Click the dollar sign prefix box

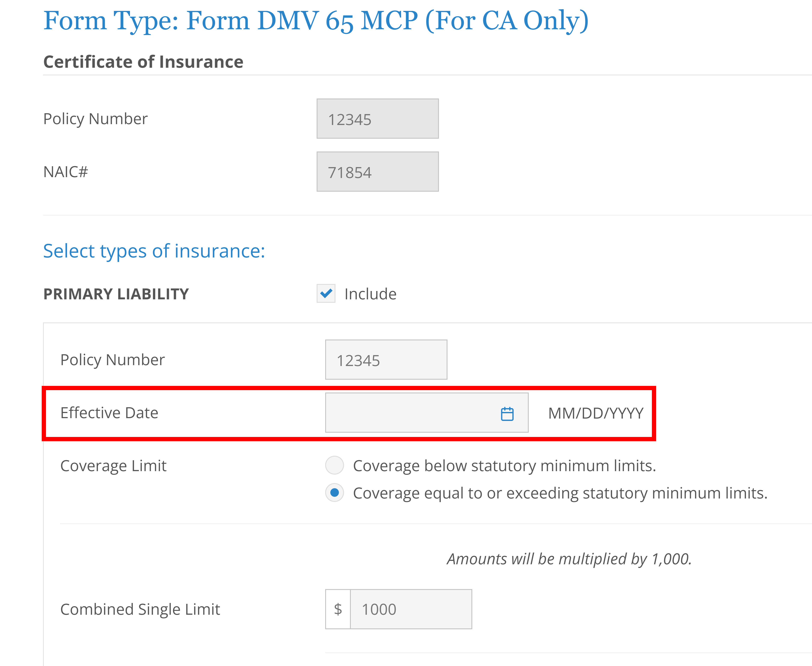(x=338, y=609)
